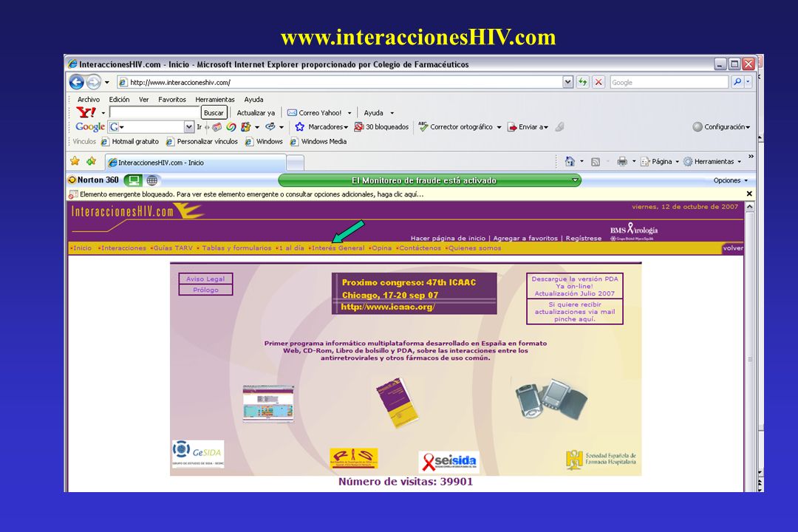Open Guías TARV section

(172, 248)
